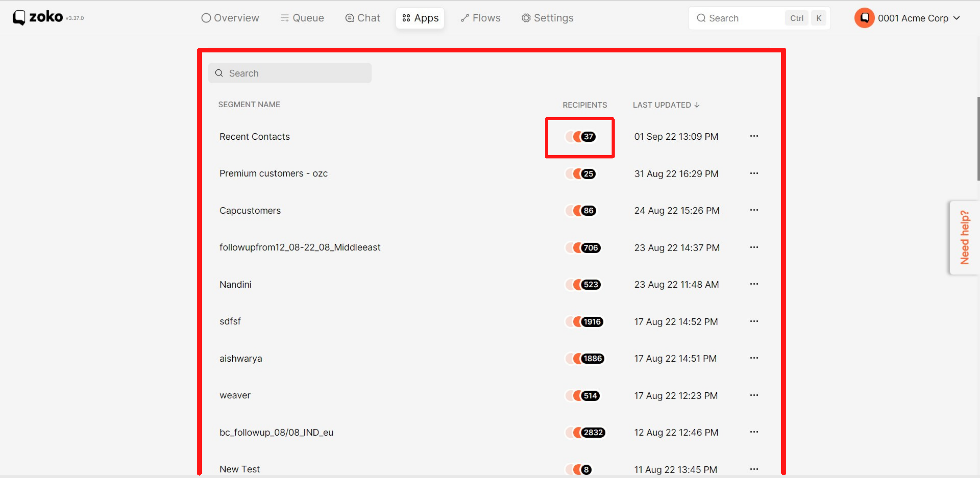Click the 23 Aug 22 14:37 PM timestamp

pos(677,248)
